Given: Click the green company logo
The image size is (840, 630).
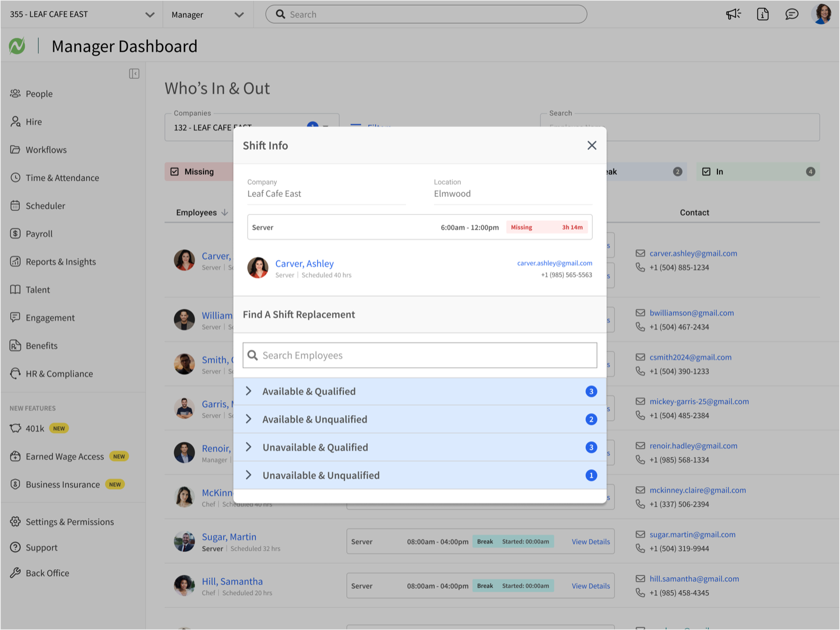Looking at the screenshot, I should pos(17,46).
